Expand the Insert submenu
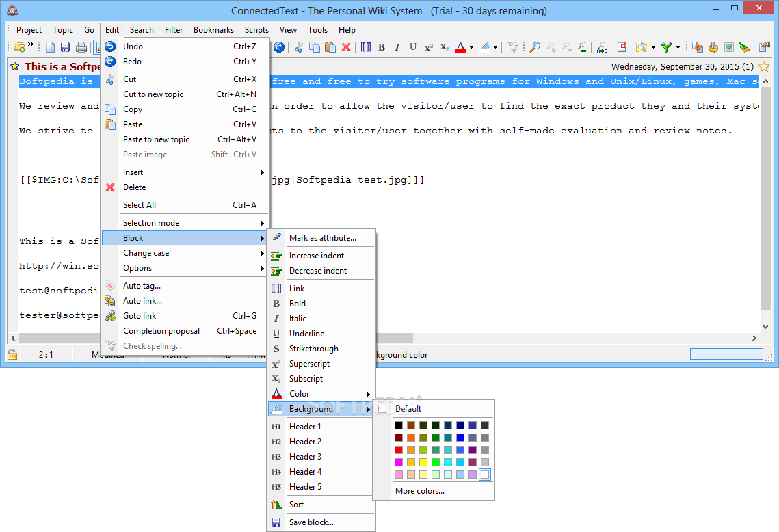The width and height of the screenshot is (779, 532). point(186,172)
